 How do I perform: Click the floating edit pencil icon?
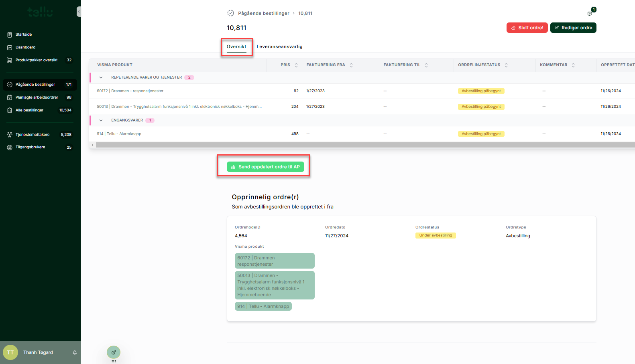pos(114,352)
